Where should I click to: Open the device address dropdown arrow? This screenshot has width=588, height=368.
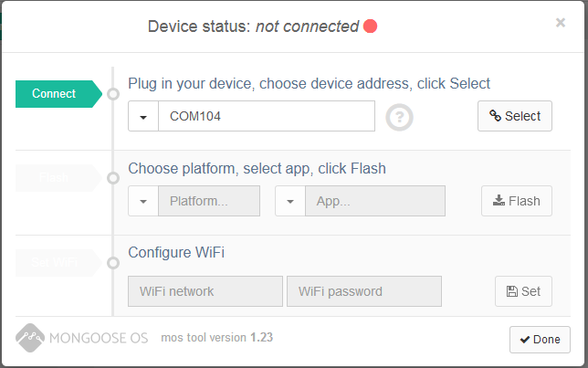click(x=143, y=117)
